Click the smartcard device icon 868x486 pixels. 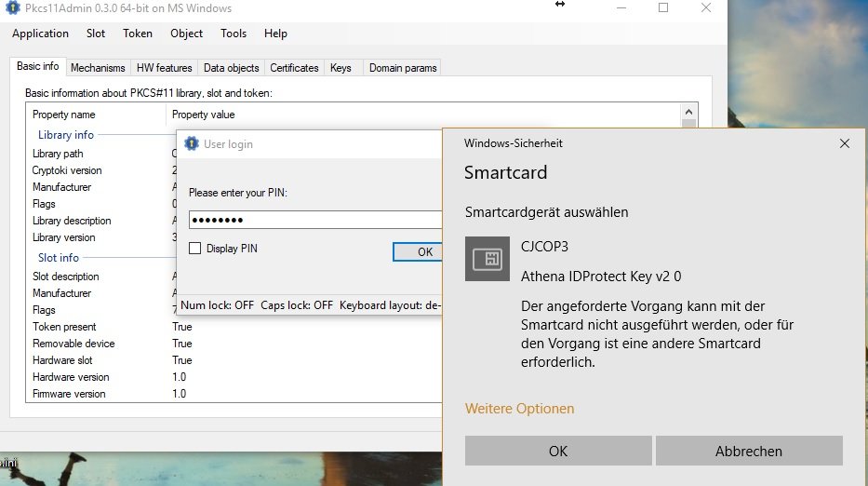point(487,259)
